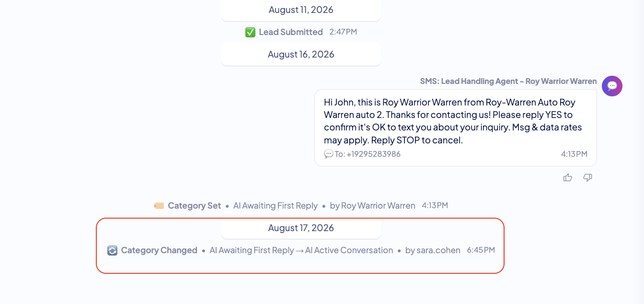Viewport: 644px width, 304px height.
Task: Click the by sara.cohen author text
Action: coord(433,250)
